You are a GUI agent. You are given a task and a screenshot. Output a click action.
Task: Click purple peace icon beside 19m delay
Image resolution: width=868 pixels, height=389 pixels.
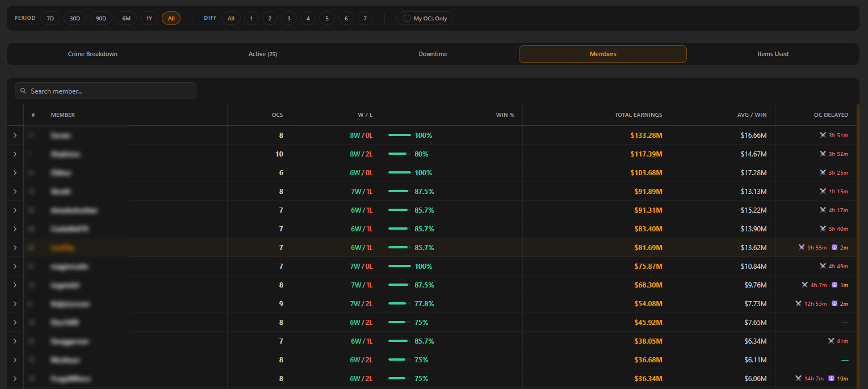click(832, 379)
